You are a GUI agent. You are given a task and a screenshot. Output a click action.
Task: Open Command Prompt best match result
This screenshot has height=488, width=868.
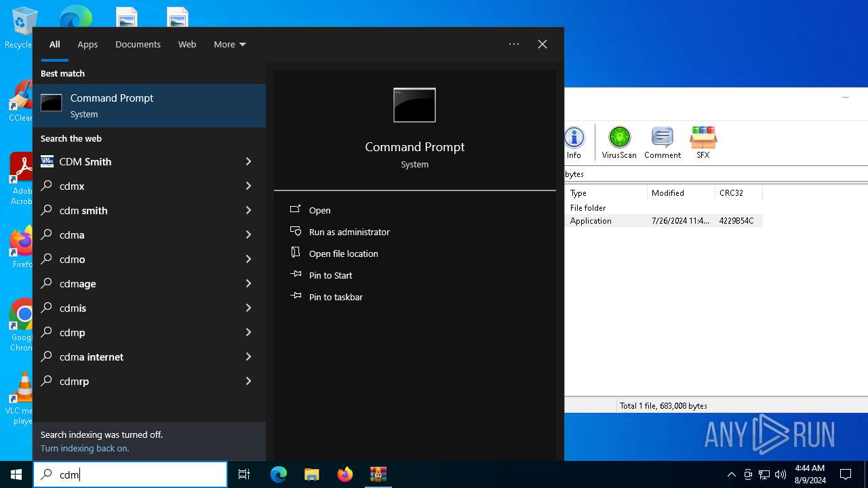pyautogui.click(x=149, y=106)
